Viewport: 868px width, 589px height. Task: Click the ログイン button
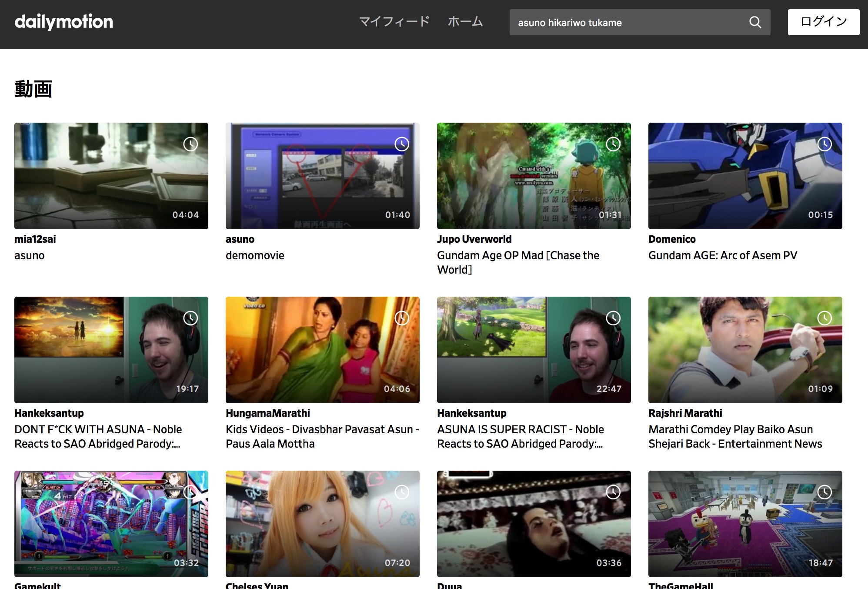pos(824,22)
